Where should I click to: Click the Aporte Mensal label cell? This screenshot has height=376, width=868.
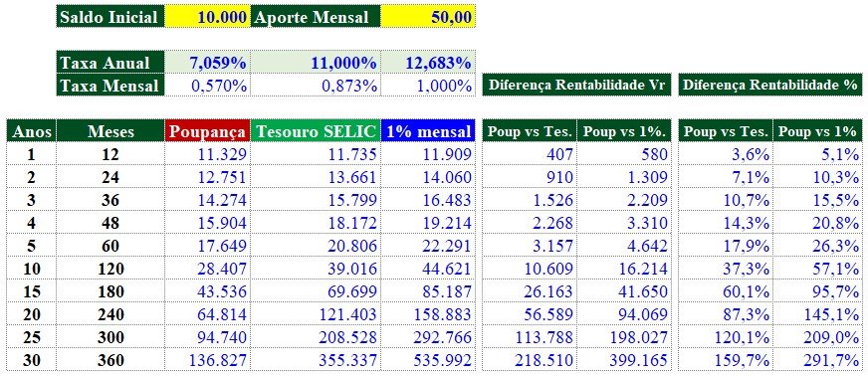click(316, 17)
